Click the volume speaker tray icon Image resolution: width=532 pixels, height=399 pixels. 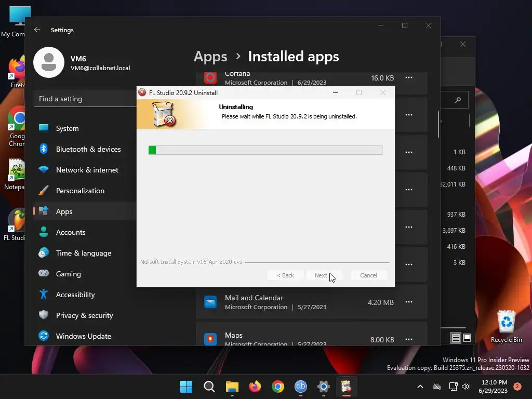pos(465,387)
